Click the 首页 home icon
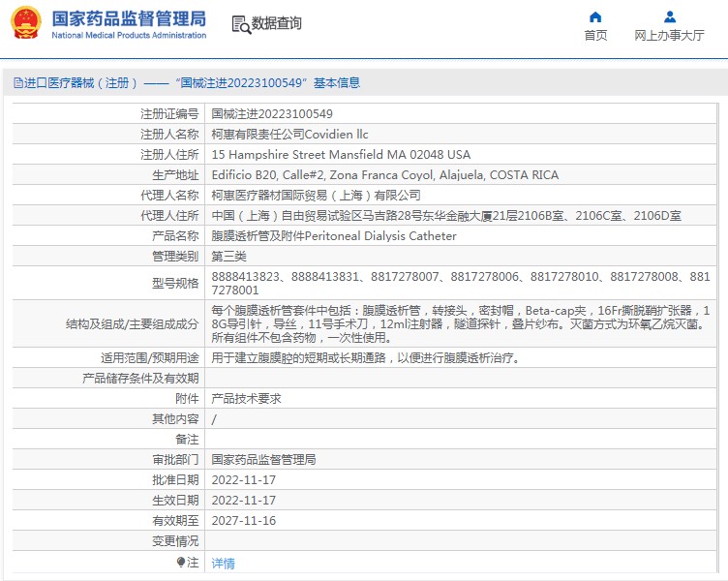The image size is (728, 581). 595,17
